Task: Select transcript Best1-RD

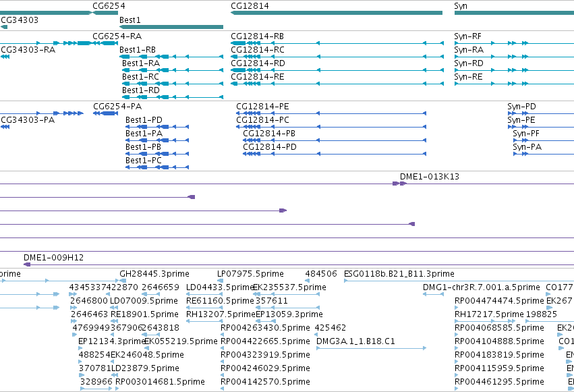Action: tap(141, 90)
